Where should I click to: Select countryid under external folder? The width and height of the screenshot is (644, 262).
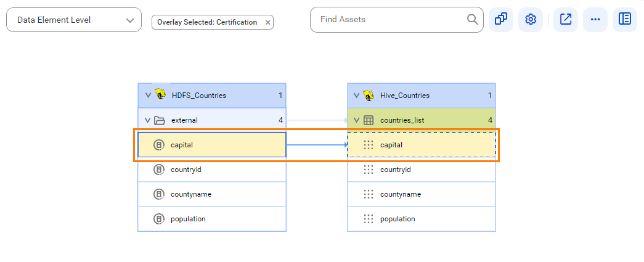coord(212,169)
